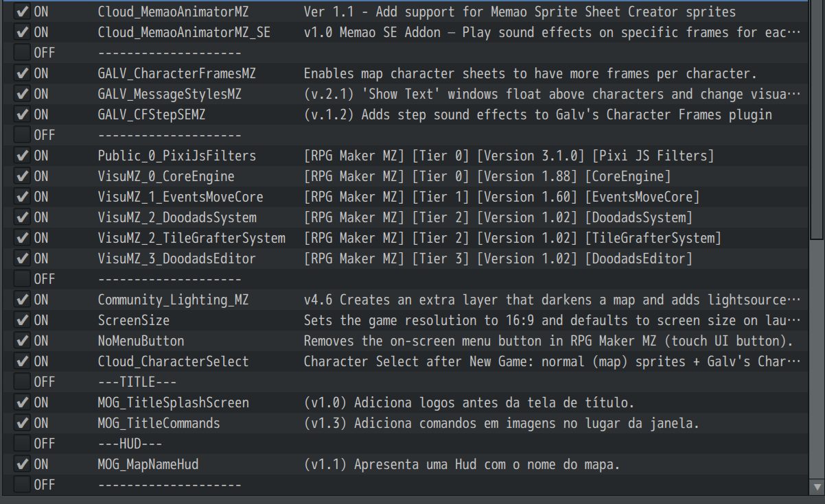Image resolution: width=825 pixels, height=504 pixels.
Task: Click the MOG_TitleCommands description text
Action: tap(501, 423)
